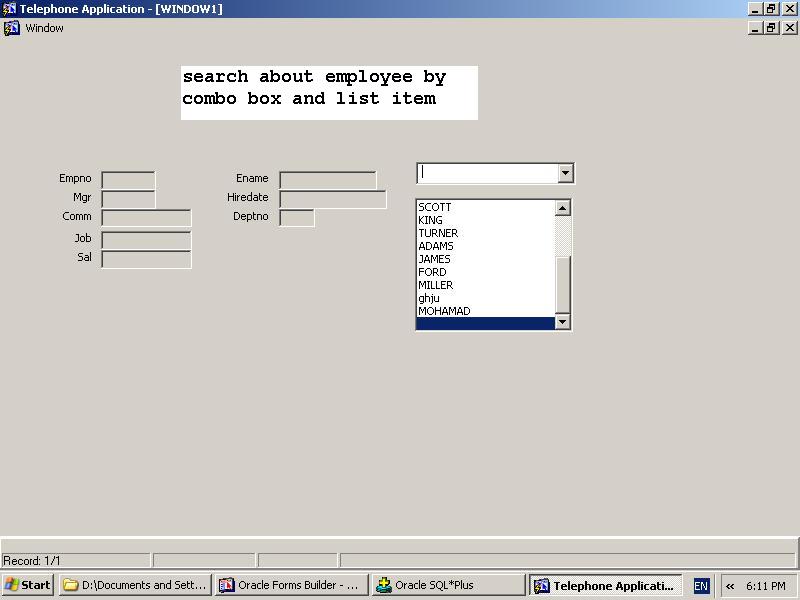Click into the Hiredate field
Screen dimensions: 800x600
tap(332, 199)
